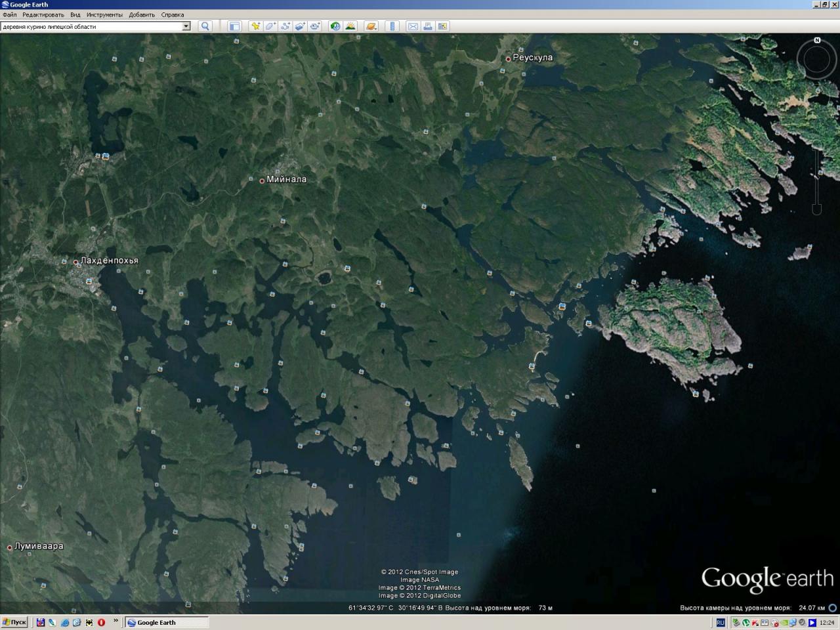Open the Инструменты menu
This screenshot has width=840, height=630.
point(104,14)
